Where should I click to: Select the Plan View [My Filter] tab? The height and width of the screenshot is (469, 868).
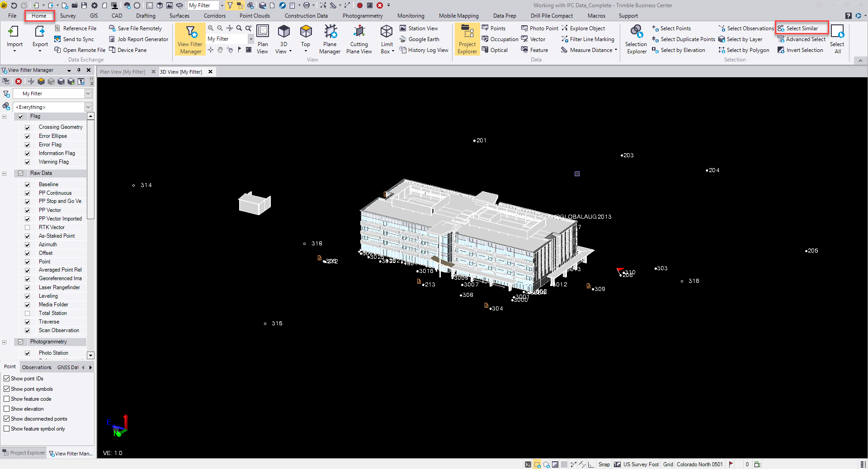123,72
